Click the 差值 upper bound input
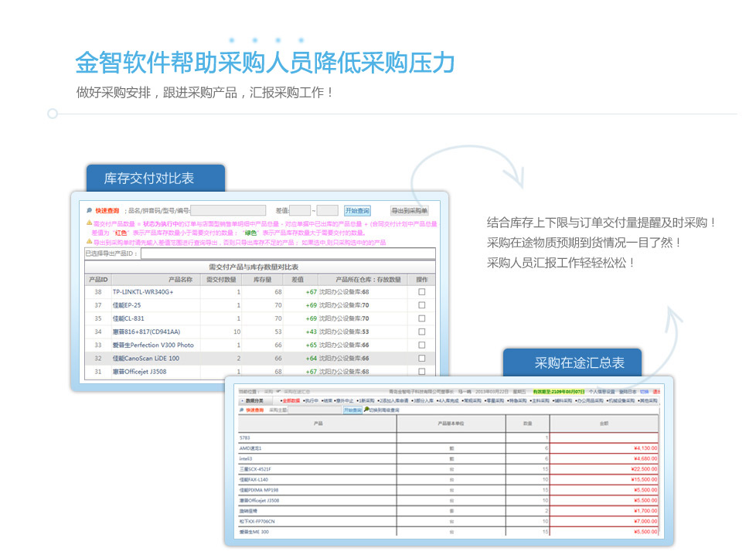 [x=328, y=210]
